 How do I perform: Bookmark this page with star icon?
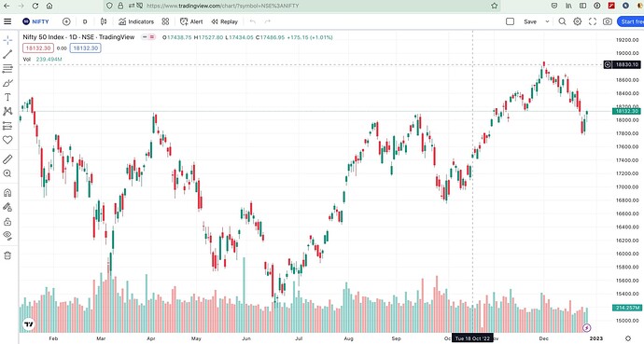495,6
